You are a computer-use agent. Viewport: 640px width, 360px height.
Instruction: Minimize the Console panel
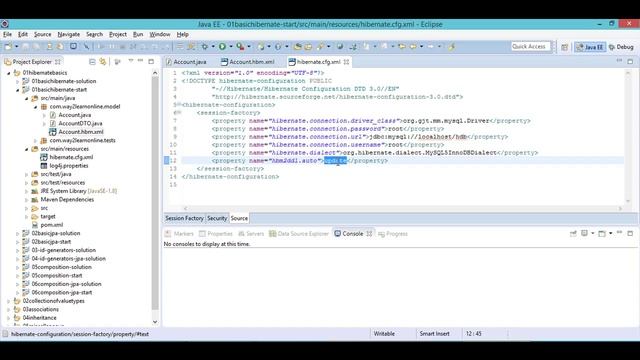pos(619,233)
